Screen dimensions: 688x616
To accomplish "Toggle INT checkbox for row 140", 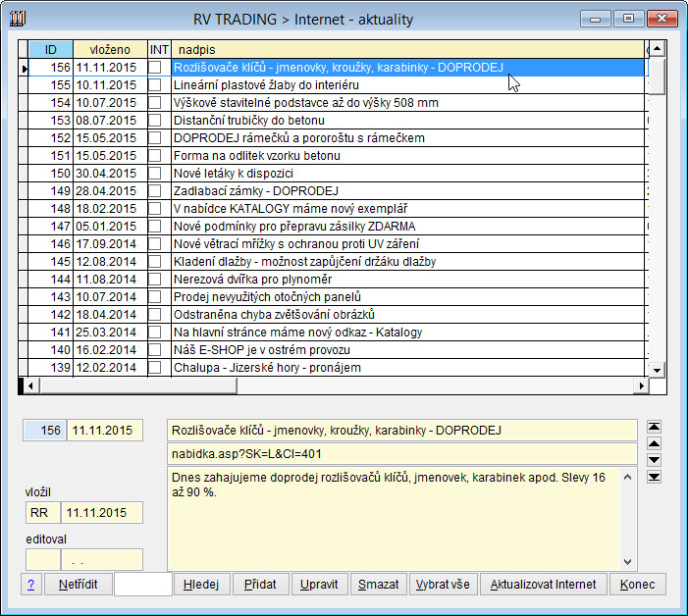I will [x=154, y=349].
